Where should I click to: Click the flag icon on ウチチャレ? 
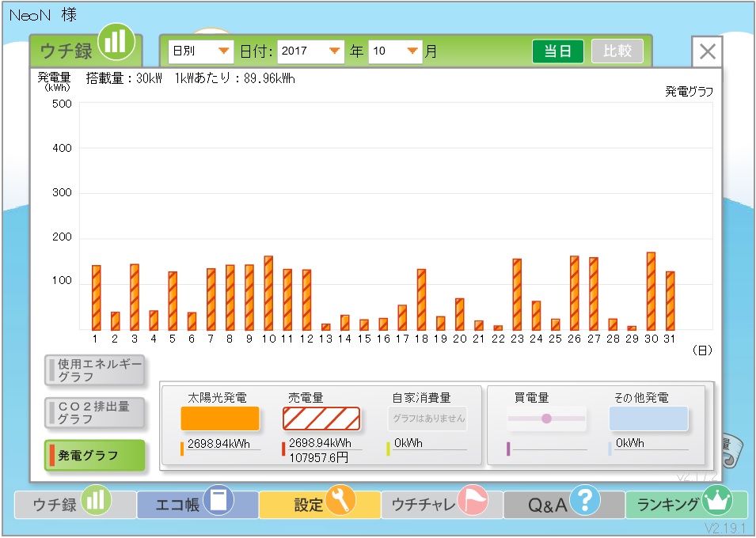pyautogui.click(x=473, y=500)
